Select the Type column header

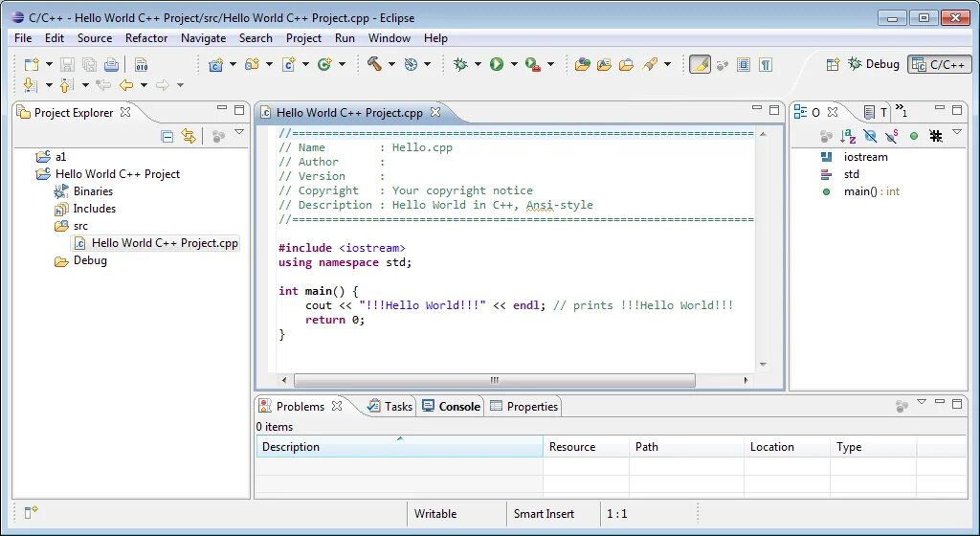(874, 447)
